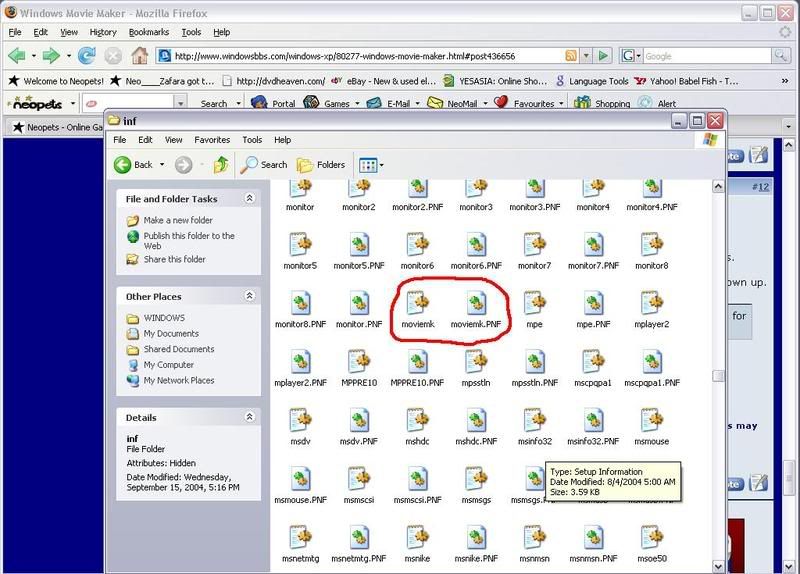Show more bookmarks toolbar chevron
Viewport: 800px width, 574px height.
pos(785,81)
